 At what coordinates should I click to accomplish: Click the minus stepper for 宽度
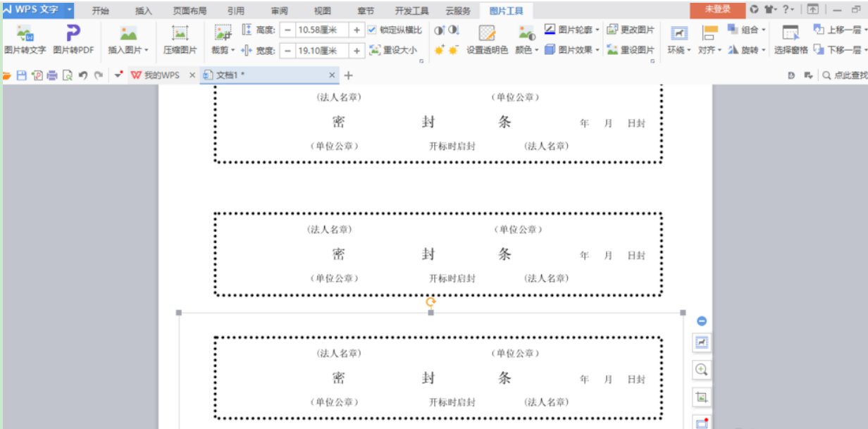288,50
